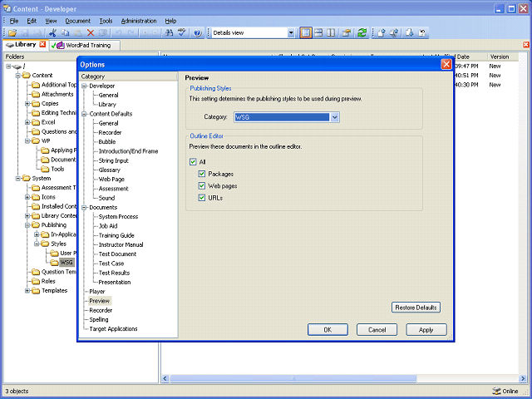532x399 pixels.
Task: Click the horizontal scrollbar right arrow
Action: [523, 378]
